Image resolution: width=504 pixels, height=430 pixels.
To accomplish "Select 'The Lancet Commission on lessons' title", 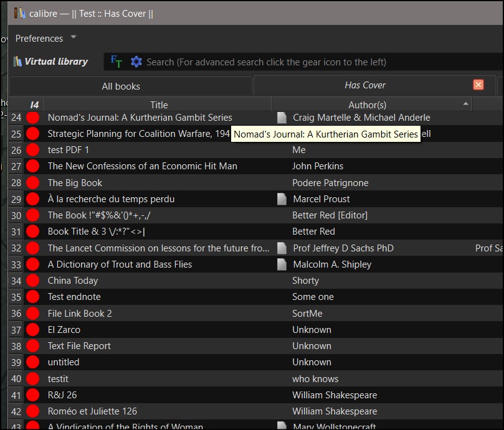I will tap(158, 248).
